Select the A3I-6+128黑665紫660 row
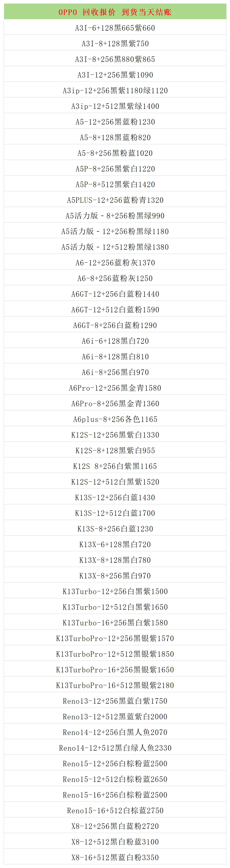The image size is (230, 868). pos(115,28)
